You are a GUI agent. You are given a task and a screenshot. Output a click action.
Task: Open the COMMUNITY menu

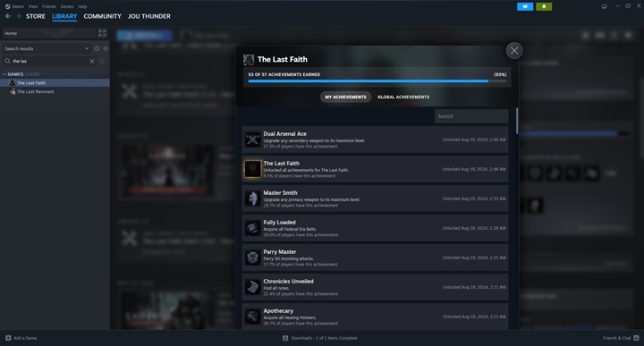102,16
